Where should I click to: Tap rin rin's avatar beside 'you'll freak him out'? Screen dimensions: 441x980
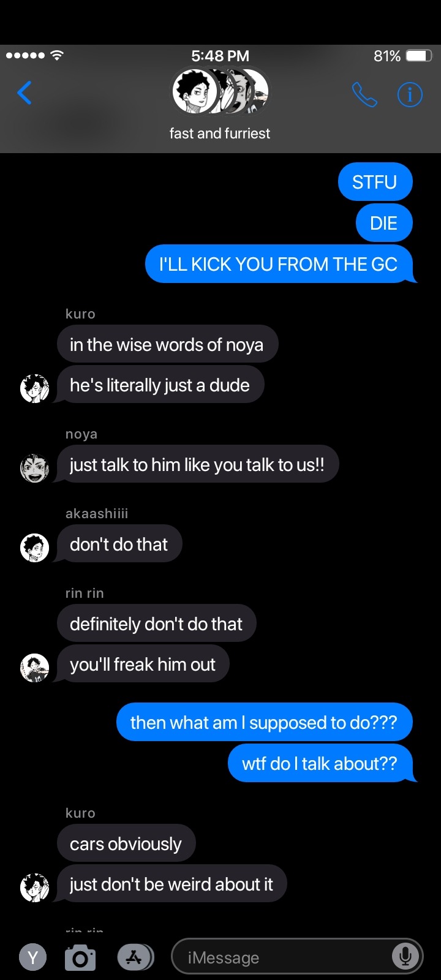[34, 668]
